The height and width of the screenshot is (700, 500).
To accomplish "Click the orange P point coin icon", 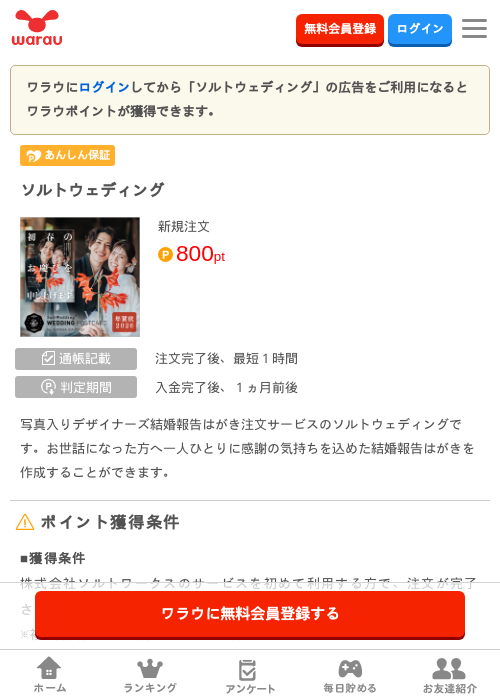I will coord(165,254).
